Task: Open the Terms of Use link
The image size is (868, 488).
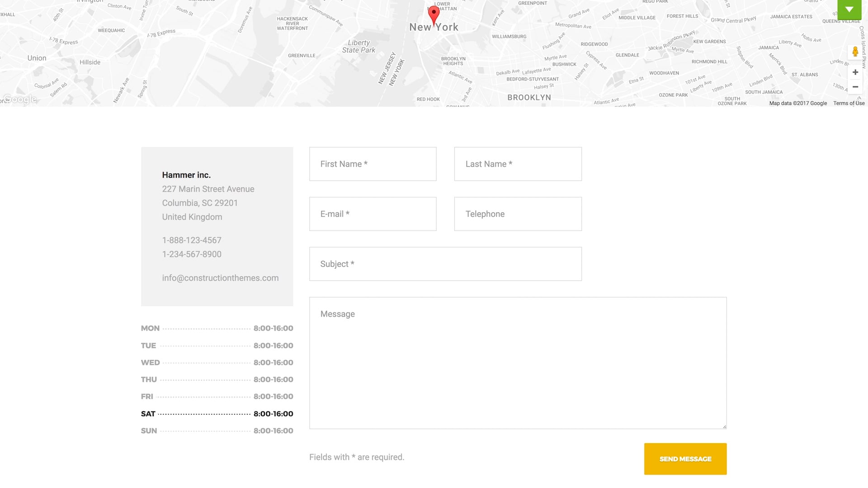Action: coord(849,103)
